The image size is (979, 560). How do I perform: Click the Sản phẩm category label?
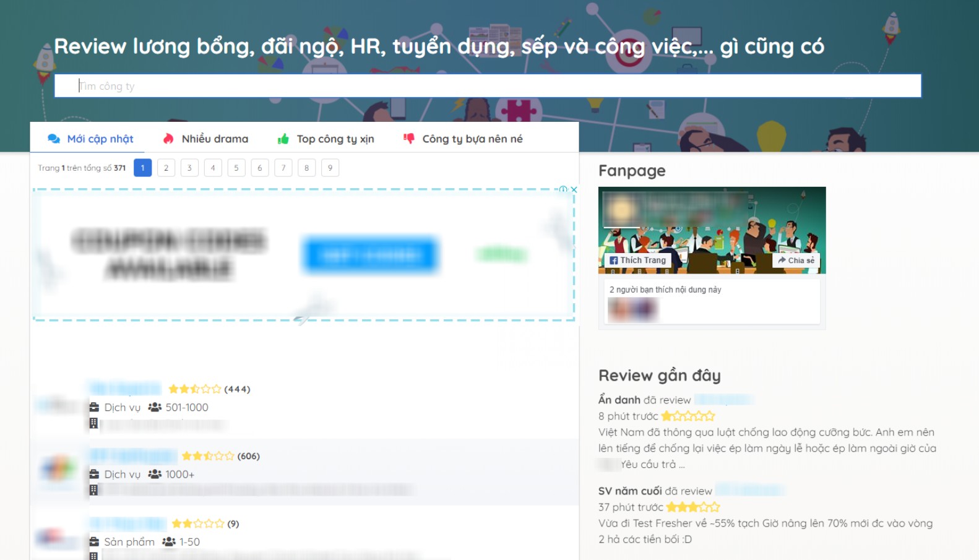[129, 541]
